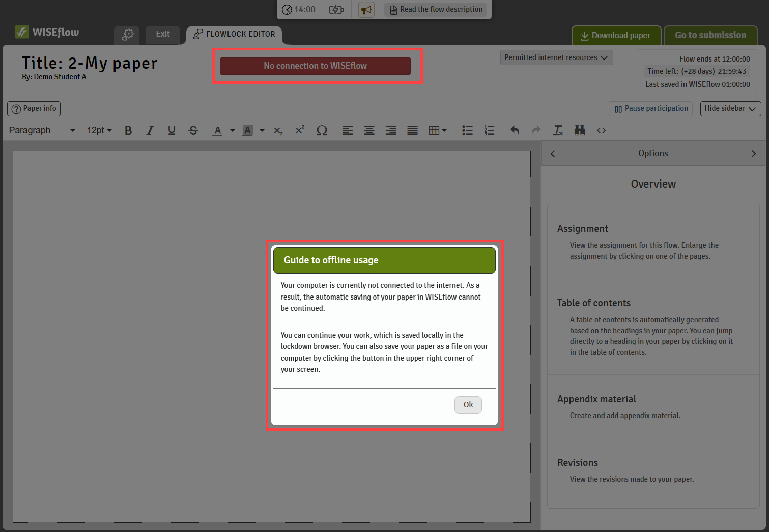Center align the text
The image size is (769, 532).
[369, 131]
